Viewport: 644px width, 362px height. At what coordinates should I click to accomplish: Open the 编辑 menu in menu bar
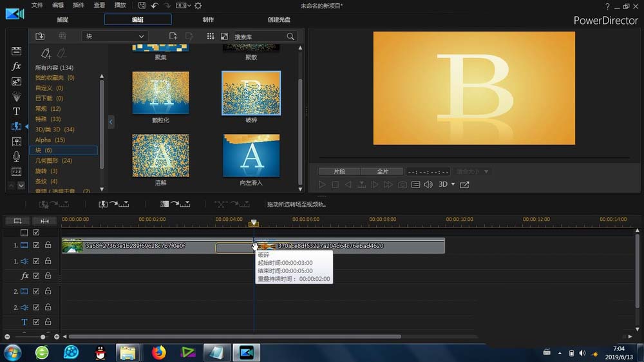coord(58,5)
